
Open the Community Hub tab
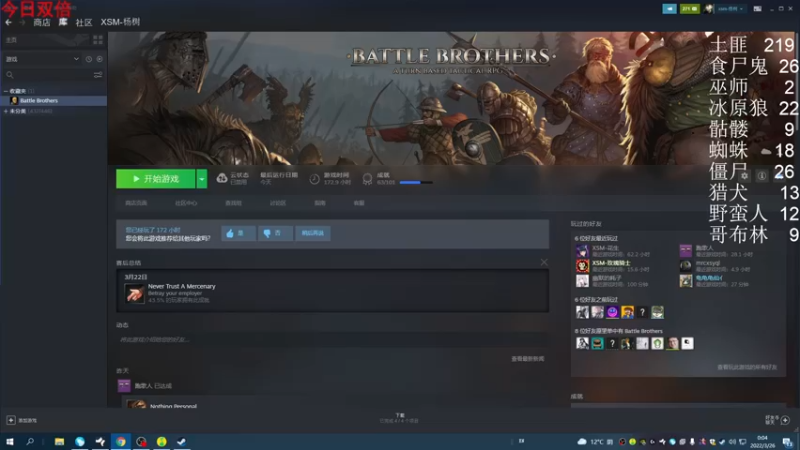186,203
